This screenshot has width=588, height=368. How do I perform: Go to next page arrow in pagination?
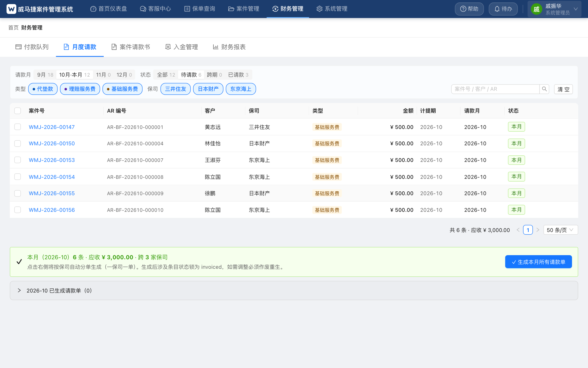538,230
